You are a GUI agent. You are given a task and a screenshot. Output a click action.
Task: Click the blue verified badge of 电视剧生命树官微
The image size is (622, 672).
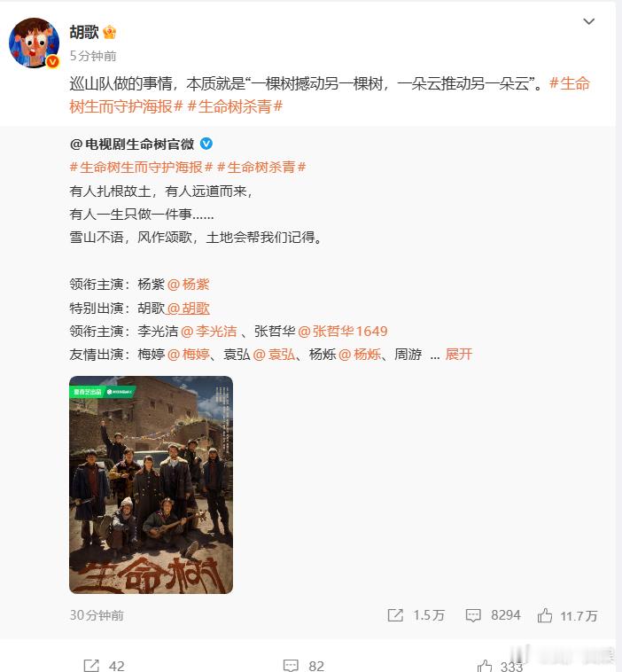[206, 144]
